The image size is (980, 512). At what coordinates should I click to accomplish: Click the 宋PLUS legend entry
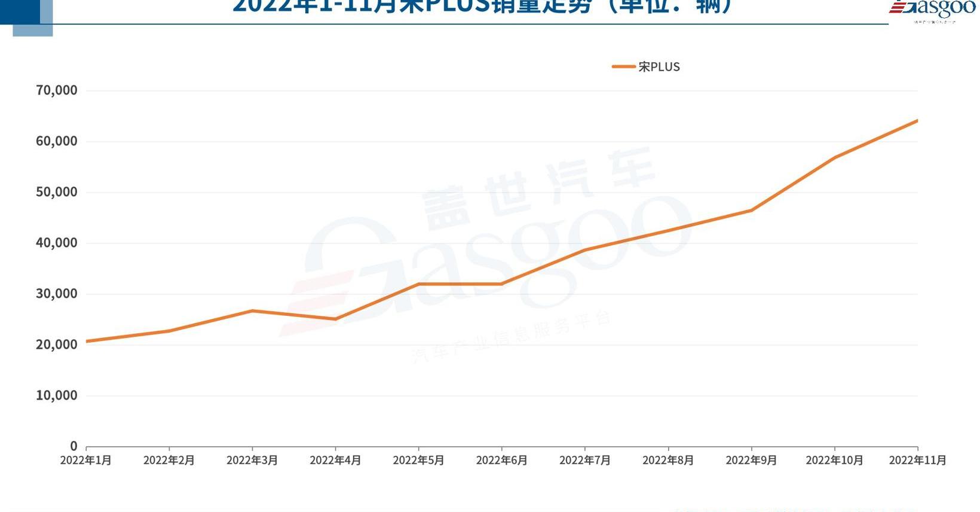click(x=646, y=67)
